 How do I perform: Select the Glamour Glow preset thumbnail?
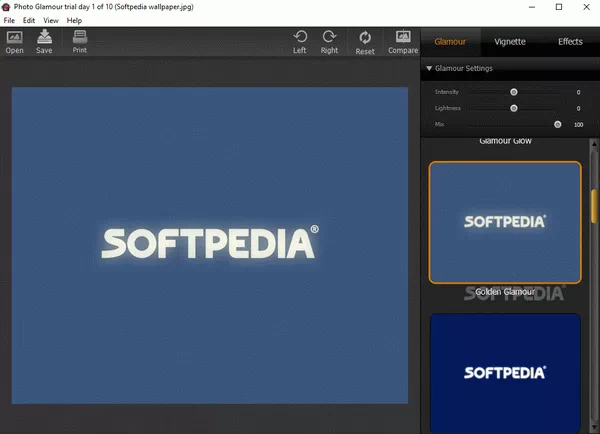point(505,222)
